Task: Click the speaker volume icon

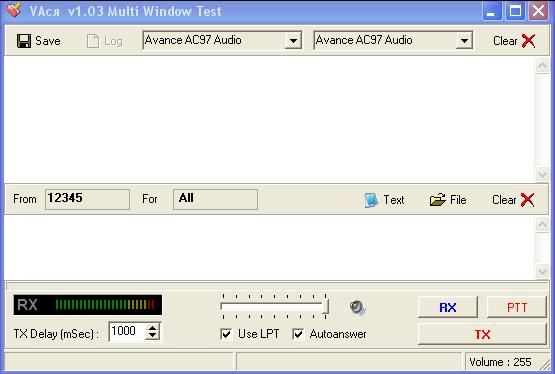Action: pos(357,307)
